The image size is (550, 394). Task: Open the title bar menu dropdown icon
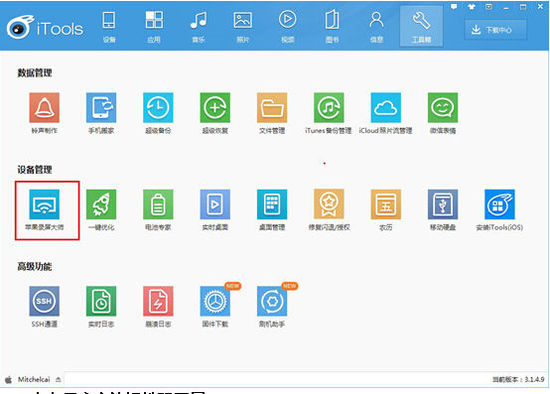489,6
